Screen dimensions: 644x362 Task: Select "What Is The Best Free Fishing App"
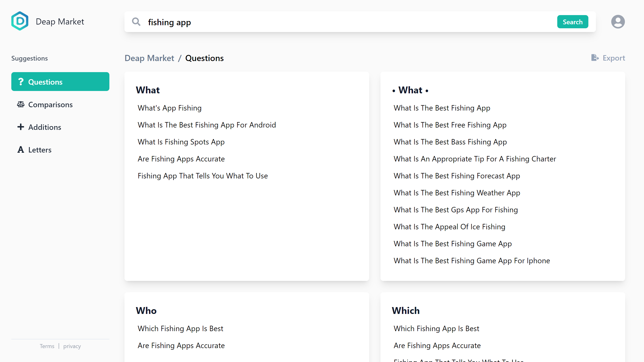click(450, 125)
